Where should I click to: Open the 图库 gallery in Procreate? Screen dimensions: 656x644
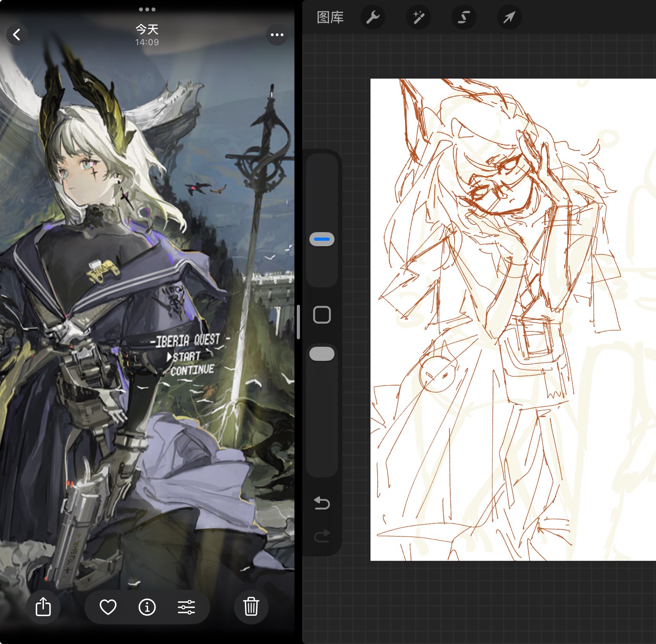coord(330,17)
